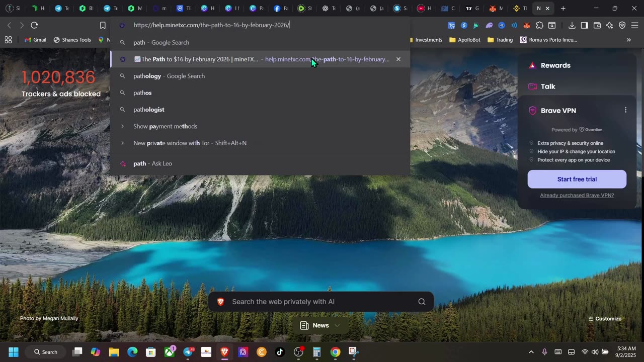Select the 'The Path to $16' mineTXC suggestion

(260, 59)
